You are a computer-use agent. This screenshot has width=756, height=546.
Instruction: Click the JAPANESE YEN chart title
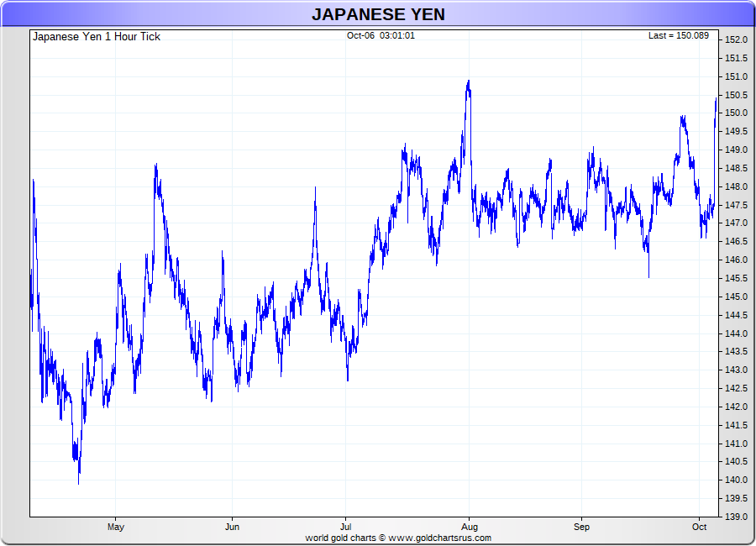(x=378, y=14)
